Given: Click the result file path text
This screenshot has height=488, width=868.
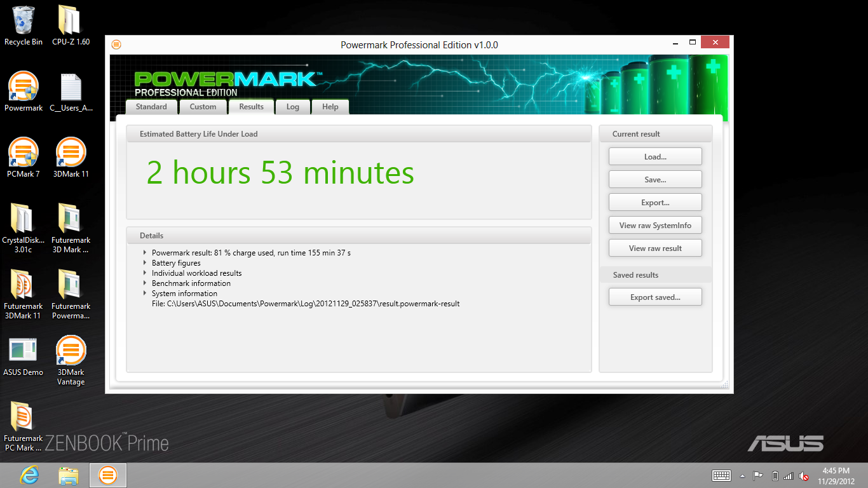Looking at the screenshot, I should point(306,304).
